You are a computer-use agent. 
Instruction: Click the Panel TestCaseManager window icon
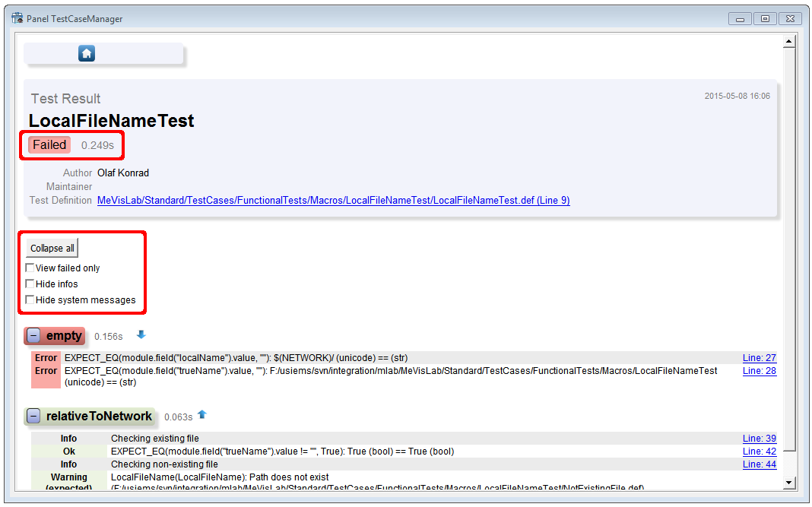point(17,18)
